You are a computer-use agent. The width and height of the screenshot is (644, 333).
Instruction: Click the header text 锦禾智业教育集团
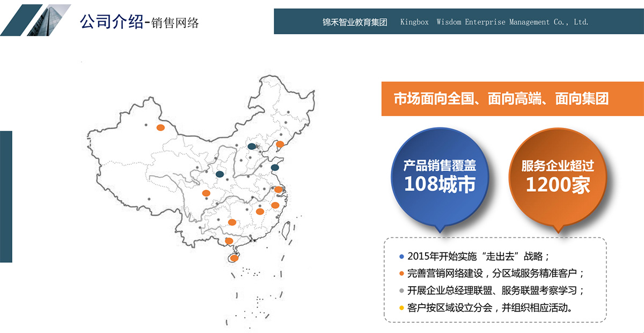click(x=355, y=22)
